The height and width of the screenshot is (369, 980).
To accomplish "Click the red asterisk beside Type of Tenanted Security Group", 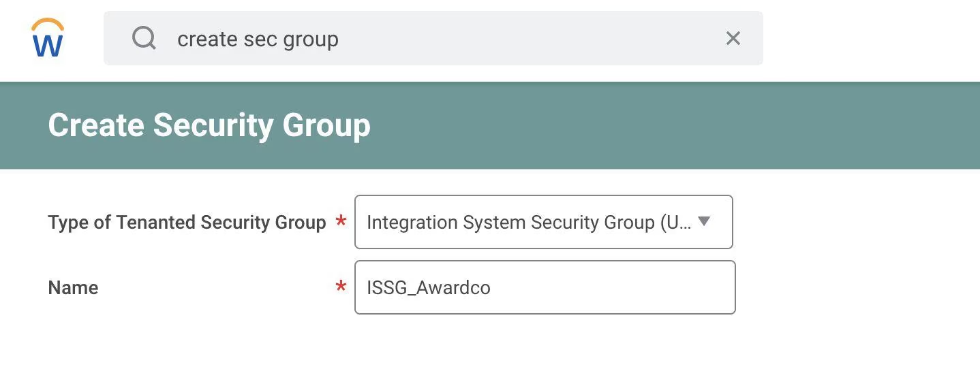I will (341, 222).
